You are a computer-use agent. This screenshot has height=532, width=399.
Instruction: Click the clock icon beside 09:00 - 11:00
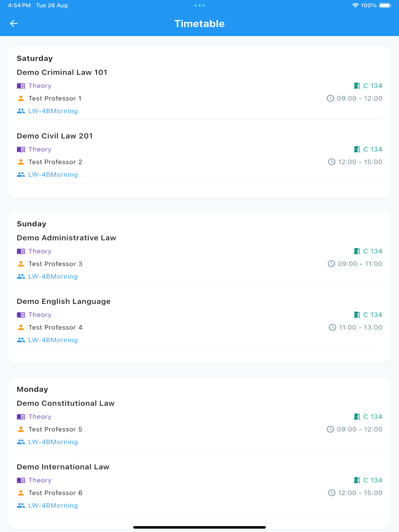tap(331, 264)
